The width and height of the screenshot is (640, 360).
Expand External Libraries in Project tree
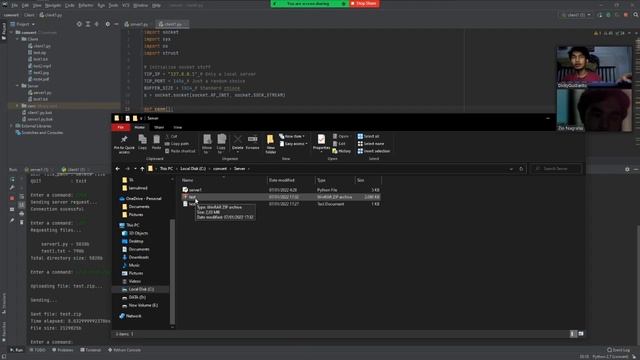coord(12,126)
